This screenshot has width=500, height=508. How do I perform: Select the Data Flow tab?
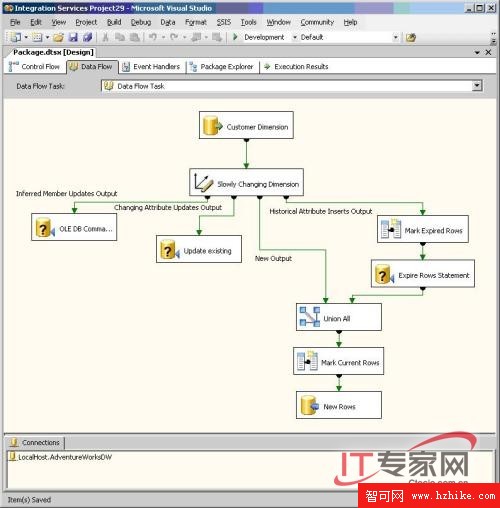coord(92,67)
